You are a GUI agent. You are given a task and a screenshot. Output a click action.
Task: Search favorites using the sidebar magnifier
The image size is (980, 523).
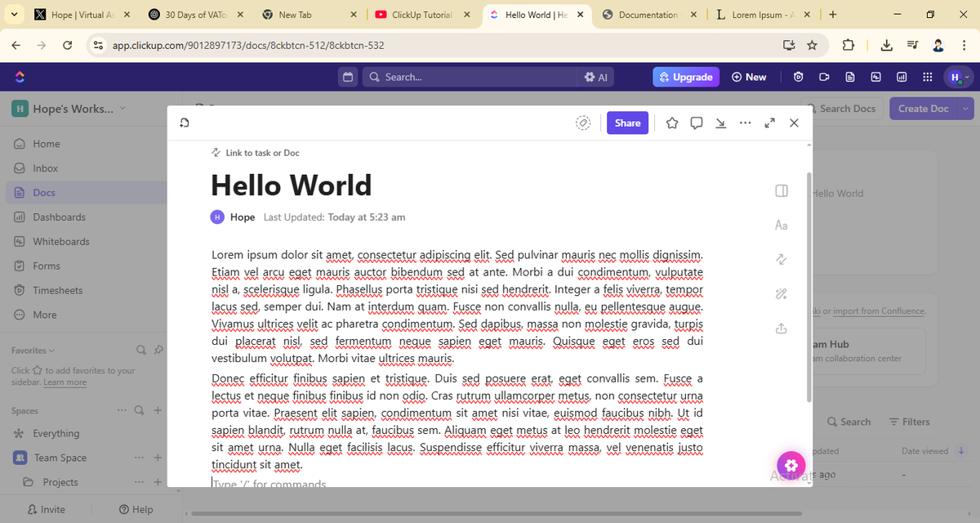click(140, 350)
